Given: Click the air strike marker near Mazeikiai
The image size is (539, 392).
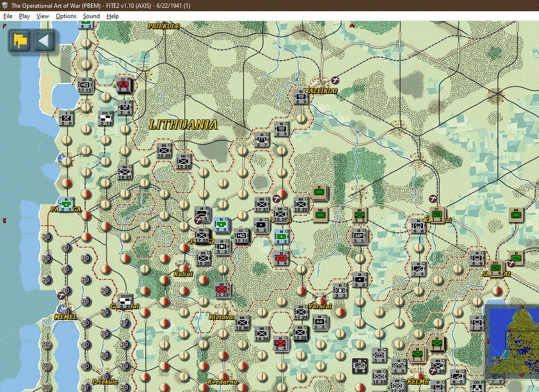Looking at the screenshot, I should (x=336, y=80).
